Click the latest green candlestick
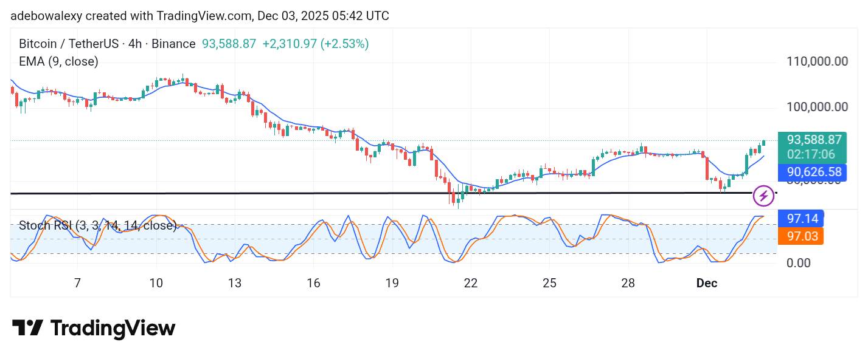868x359 pixels. click(764, 143)
